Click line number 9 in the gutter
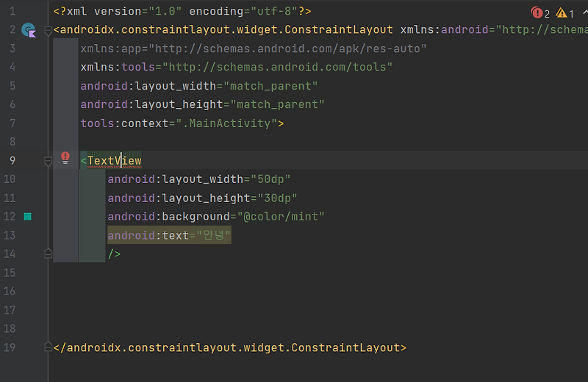The width and height of the screenshot is (588, 382). tap(12, 161)
